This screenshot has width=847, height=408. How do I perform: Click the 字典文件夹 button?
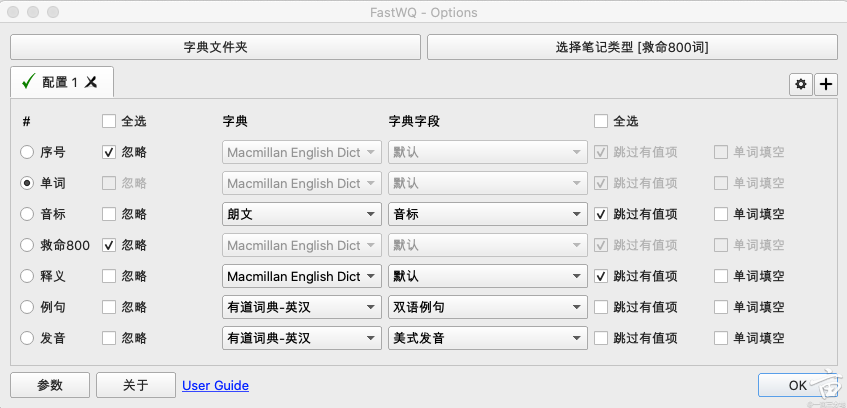coord(215,47)
